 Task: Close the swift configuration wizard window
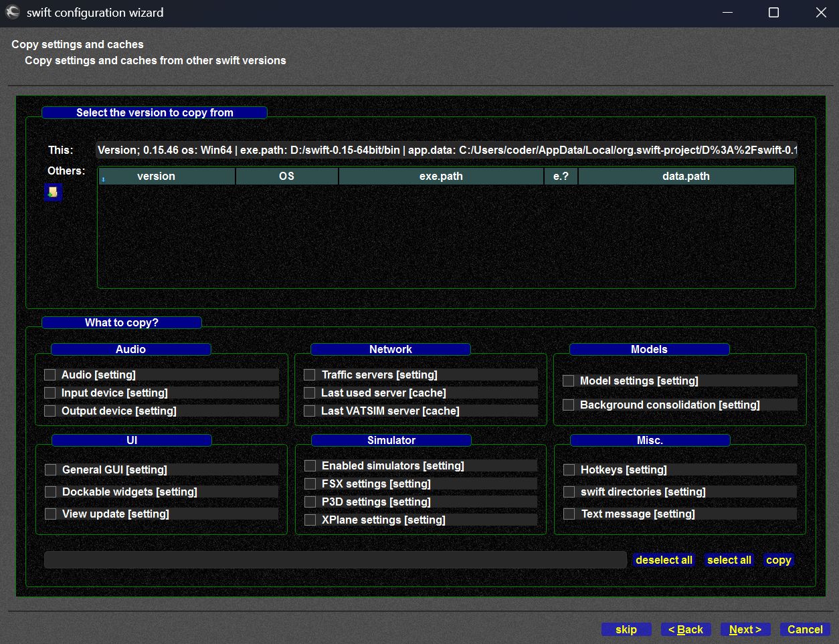tap(821, 13)
